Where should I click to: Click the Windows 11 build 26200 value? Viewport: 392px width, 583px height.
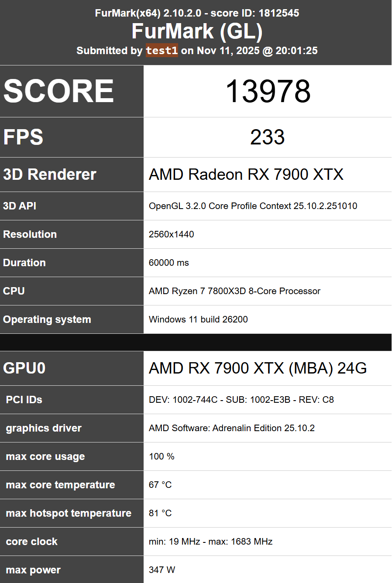pyautogui.click(x=198, y=319)
